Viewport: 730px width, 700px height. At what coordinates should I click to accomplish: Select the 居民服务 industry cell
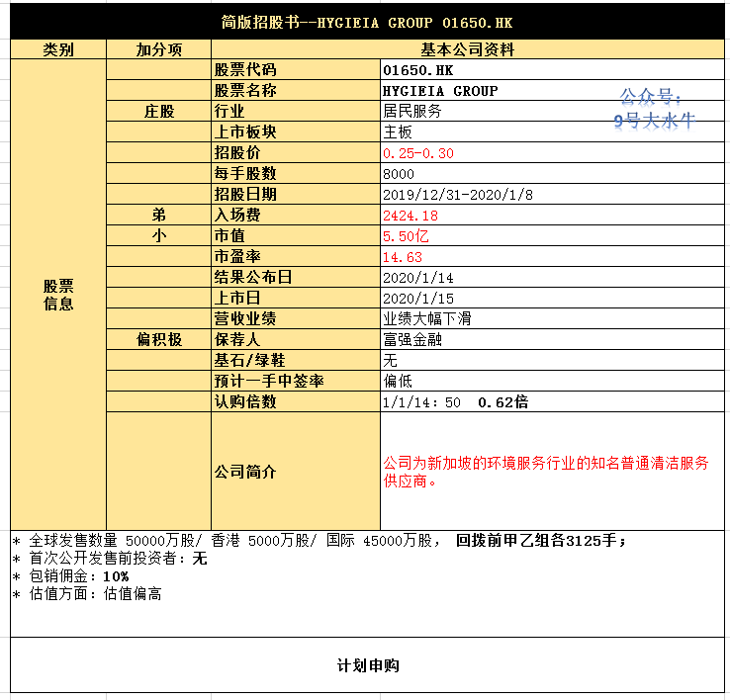(x=552, y=112)
